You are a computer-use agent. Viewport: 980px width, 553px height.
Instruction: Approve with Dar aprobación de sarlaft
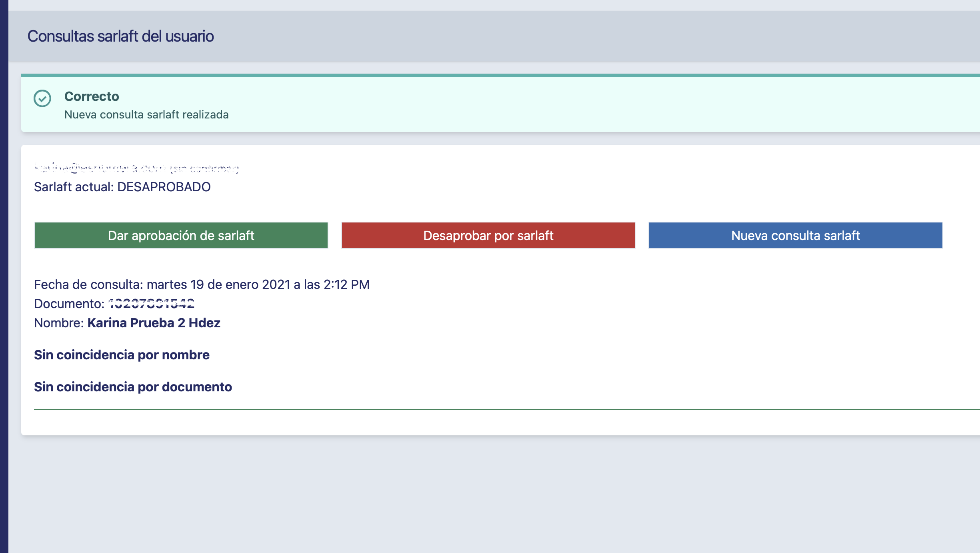181,235
